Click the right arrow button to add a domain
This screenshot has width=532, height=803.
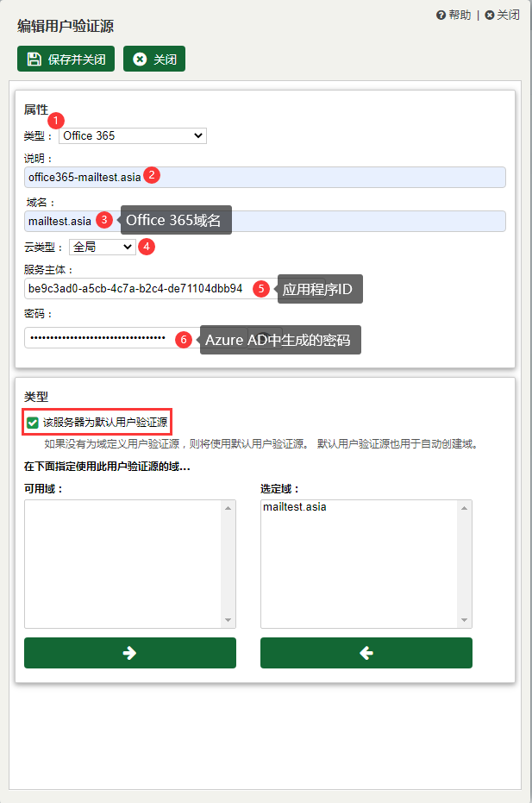coord(130,652)
